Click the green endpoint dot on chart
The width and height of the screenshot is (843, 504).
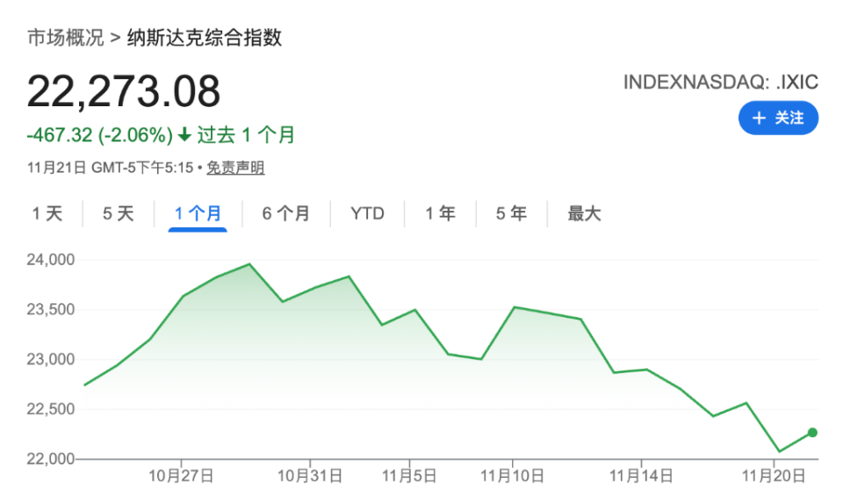coord(812,432)
